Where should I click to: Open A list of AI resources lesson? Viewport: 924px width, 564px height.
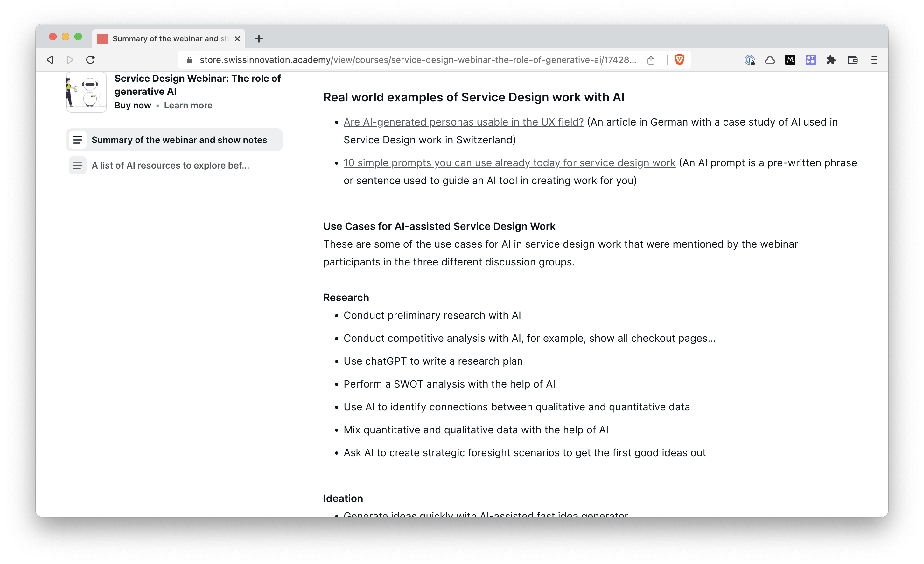(170, 165)
